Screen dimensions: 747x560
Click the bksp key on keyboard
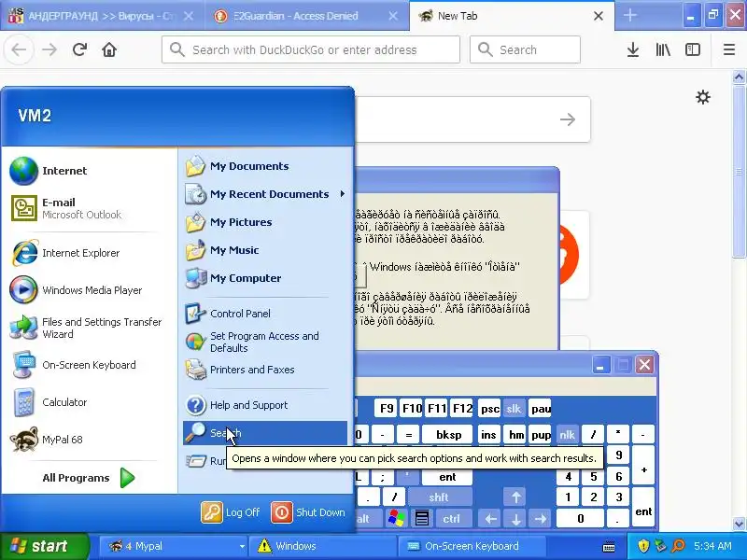[x=448, y=434]
